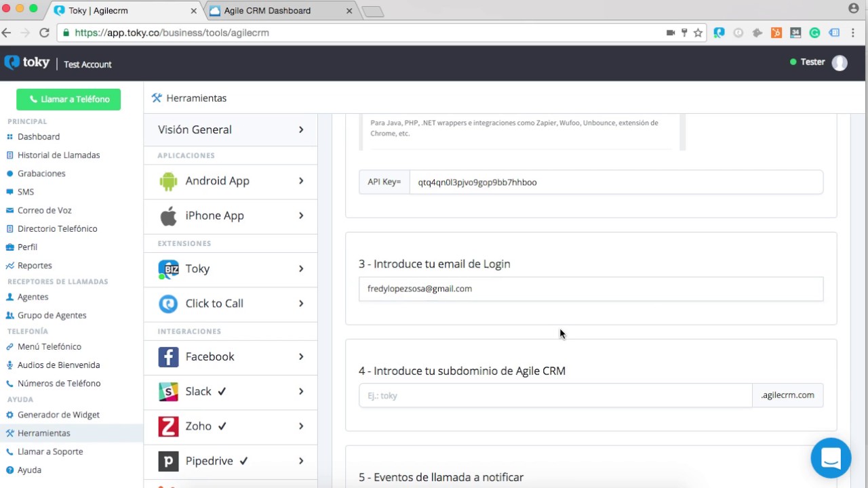Click the camera icon in address bar
Image resolution: width=868 pixels, height=488 pixels.
[671, 33]
